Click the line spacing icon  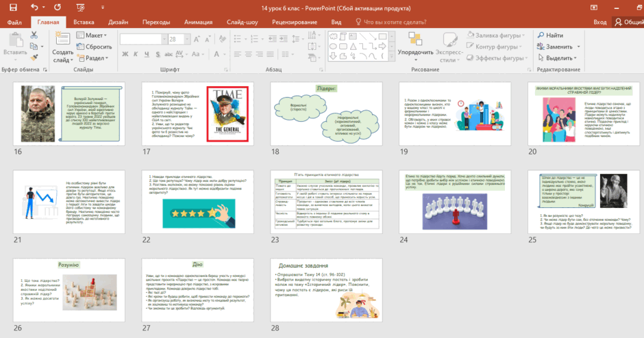[295, 39]
